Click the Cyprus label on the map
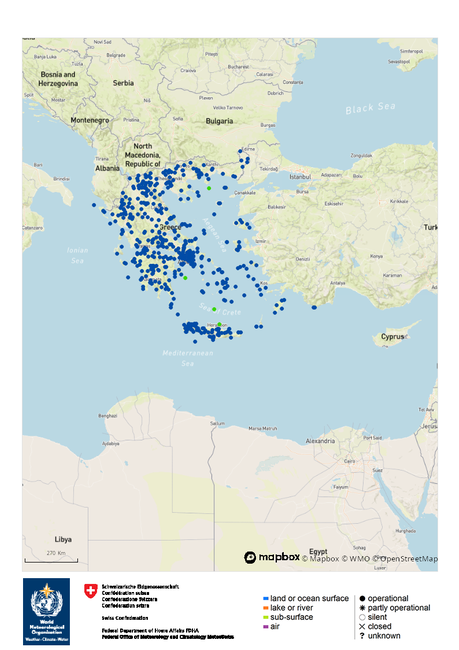 392,336
